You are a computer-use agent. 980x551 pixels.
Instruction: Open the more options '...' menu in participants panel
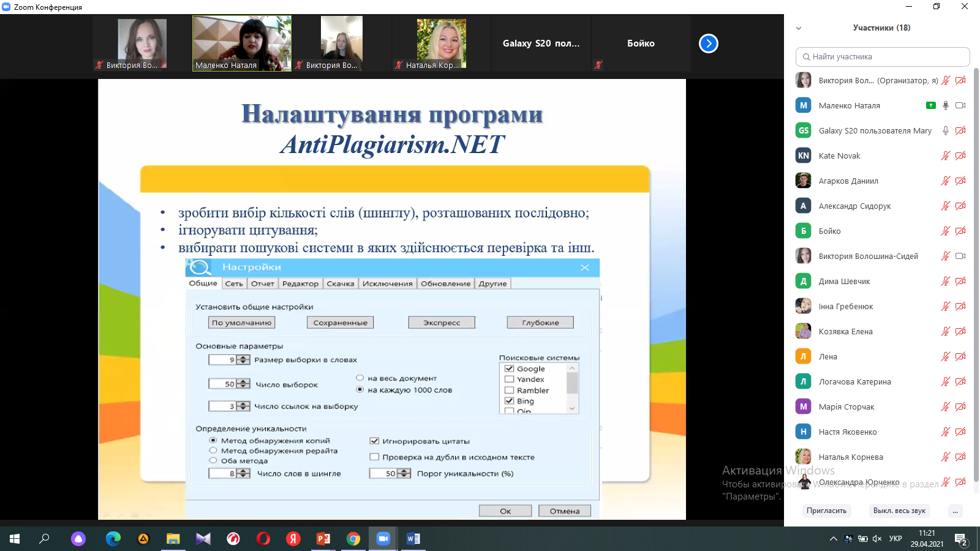point(955,511)
